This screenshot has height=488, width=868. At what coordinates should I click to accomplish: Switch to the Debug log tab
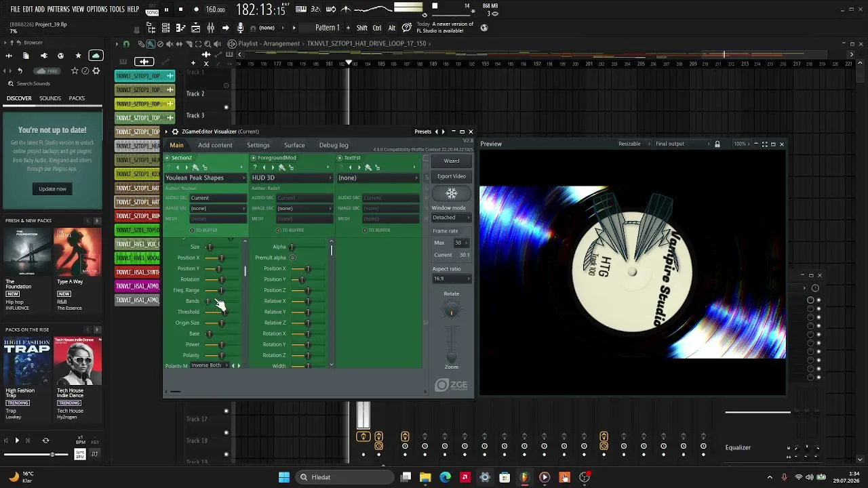[x=334, y=145]
